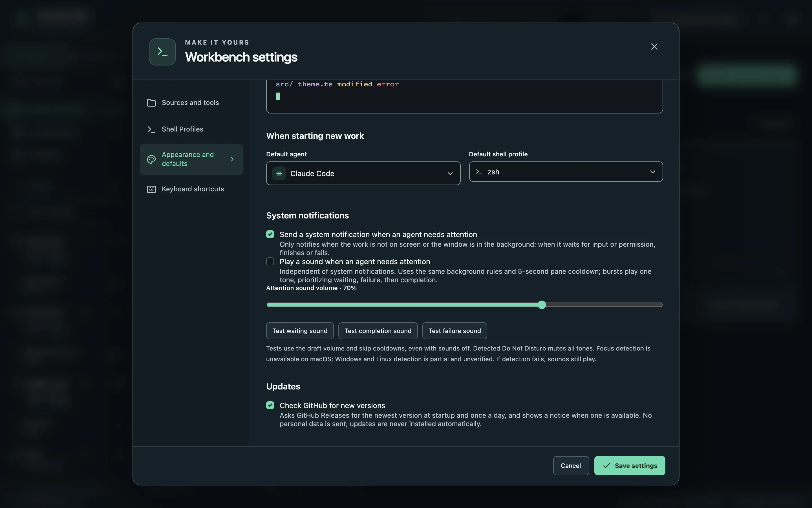Select Appearance and defaults section
This screenshot has height=508, width=812.
(x=191, y=159)
